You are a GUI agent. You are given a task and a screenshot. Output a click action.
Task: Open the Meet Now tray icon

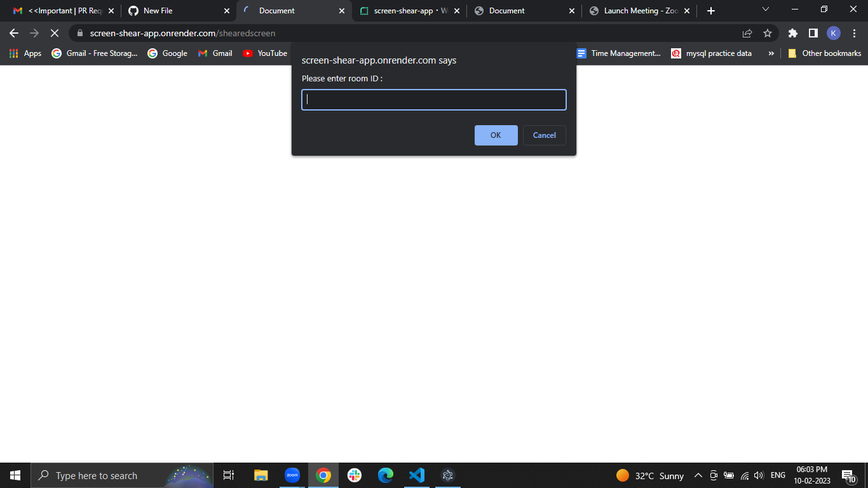tap(714, 475)
